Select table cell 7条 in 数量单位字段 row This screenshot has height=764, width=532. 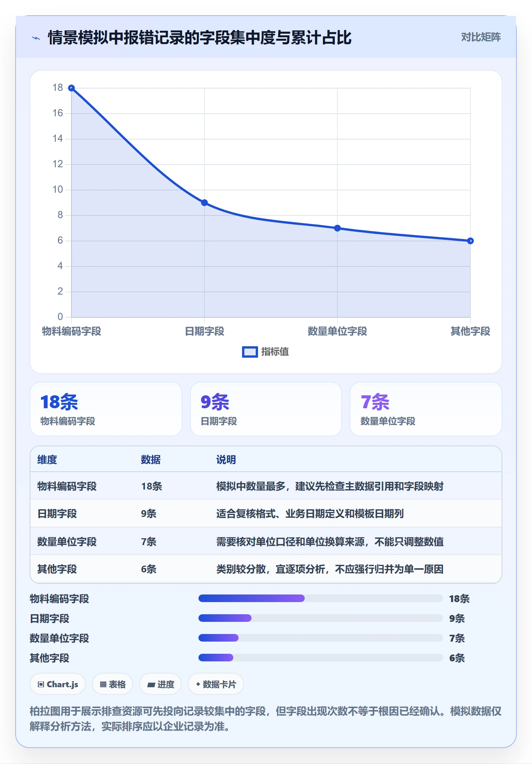click(149, 542)
